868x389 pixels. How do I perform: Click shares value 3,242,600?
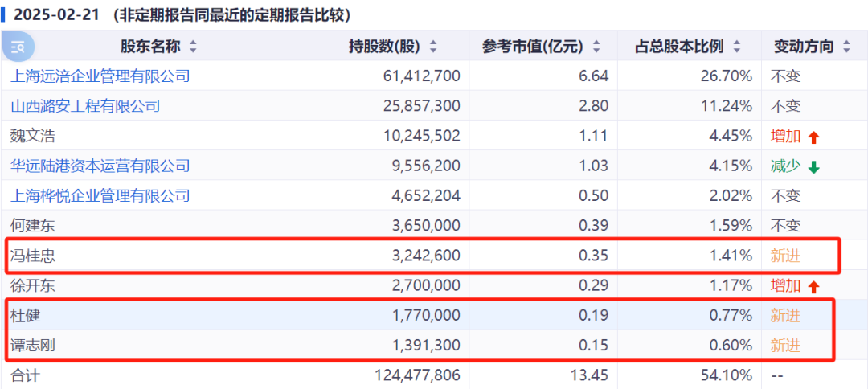(x=425, y=256)
